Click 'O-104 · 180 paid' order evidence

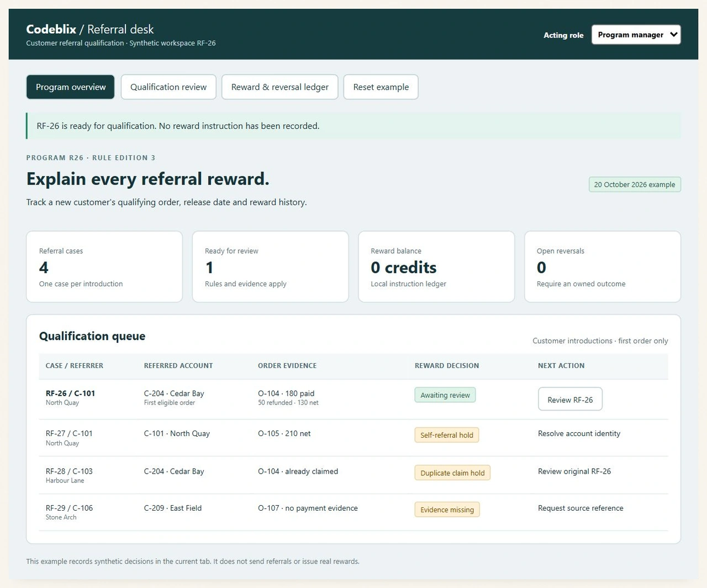click(x=286, y=393)
